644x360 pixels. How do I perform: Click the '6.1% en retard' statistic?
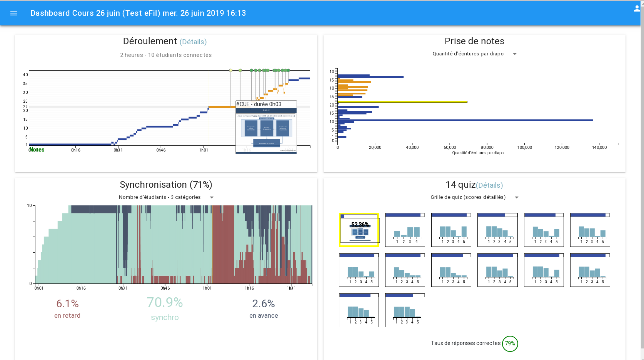(67, 309)
